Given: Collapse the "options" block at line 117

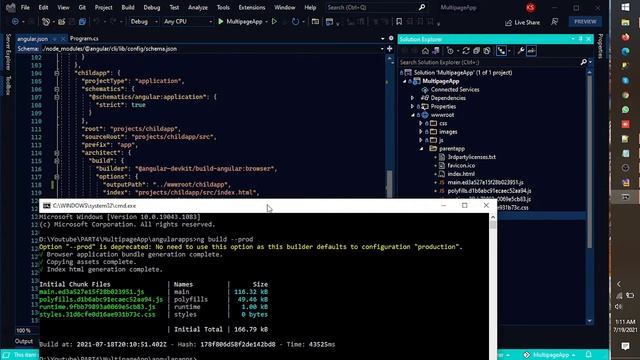Looking at the screenshot, I should coord(56,177).
